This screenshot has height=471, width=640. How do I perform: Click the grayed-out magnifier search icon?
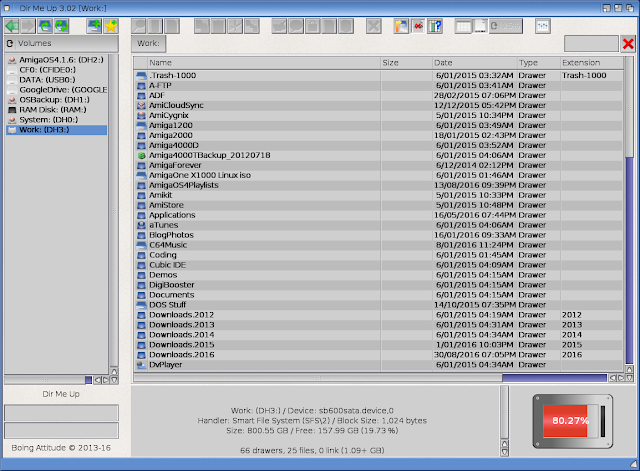(139, 26)
